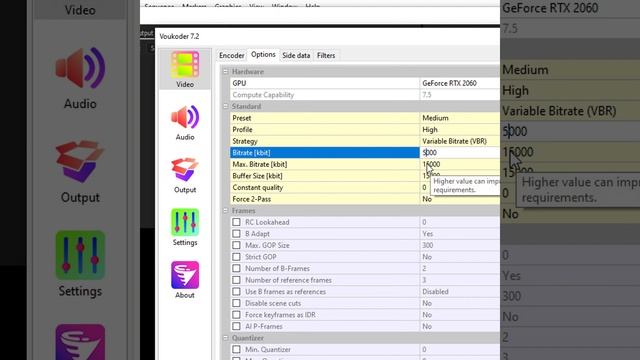Screen dimensions: 640x360
Task: Tick the Min. Quantizer checkbox
Action: [x=236, y=349]
